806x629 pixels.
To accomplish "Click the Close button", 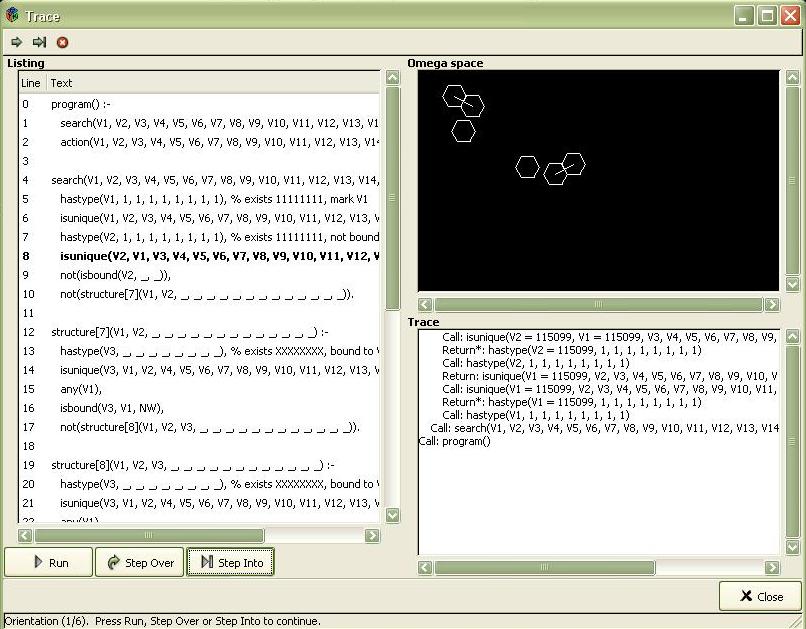I will coord(761,596).
